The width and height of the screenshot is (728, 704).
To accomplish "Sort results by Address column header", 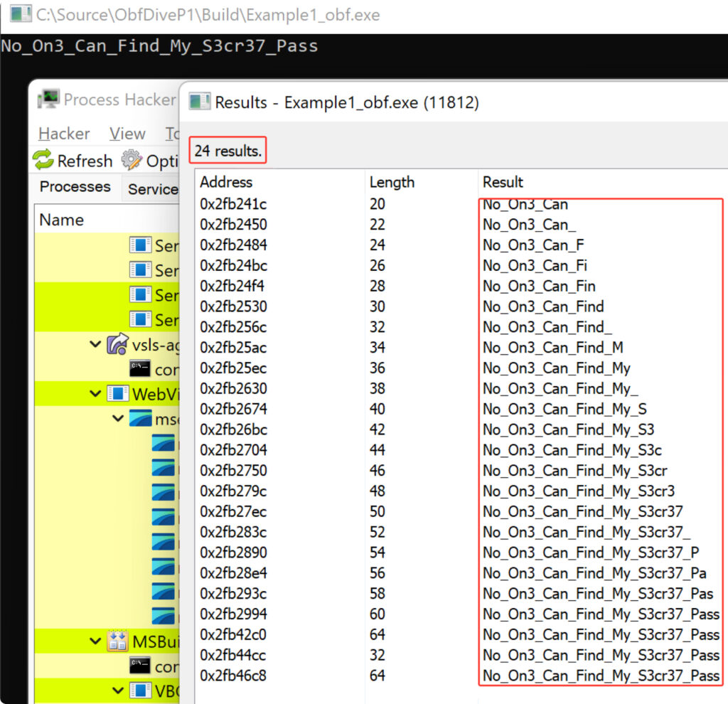I will coord(226,182).
